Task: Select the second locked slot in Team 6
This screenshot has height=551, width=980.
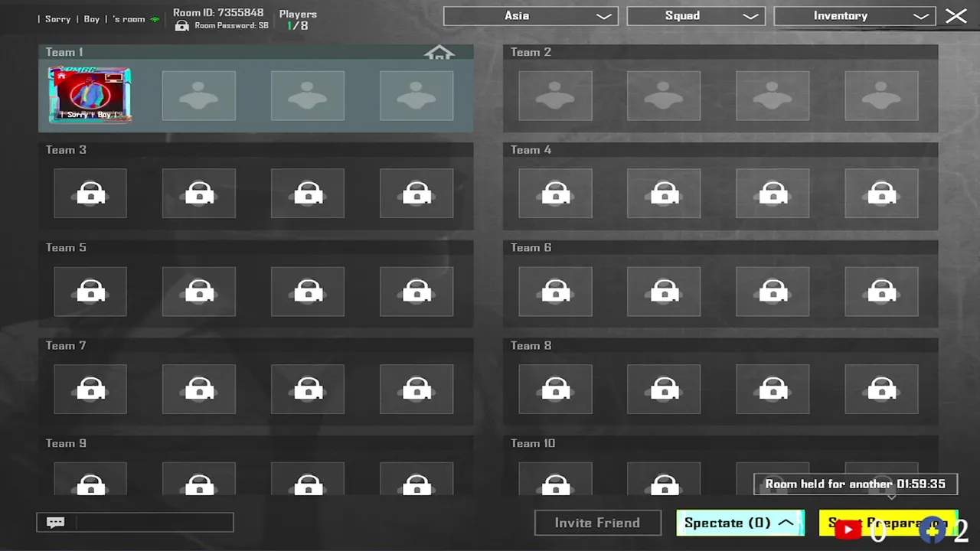Action: tap(664, 292)
